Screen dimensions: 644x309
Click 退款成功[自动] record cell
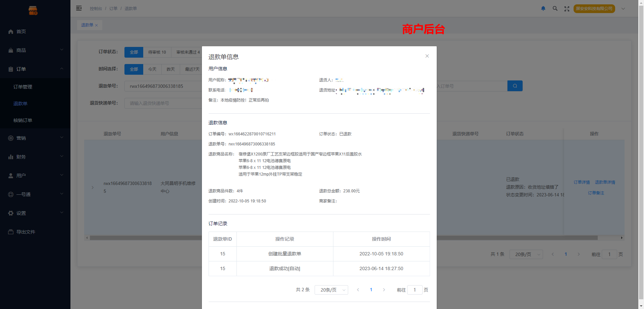[285, 269]
